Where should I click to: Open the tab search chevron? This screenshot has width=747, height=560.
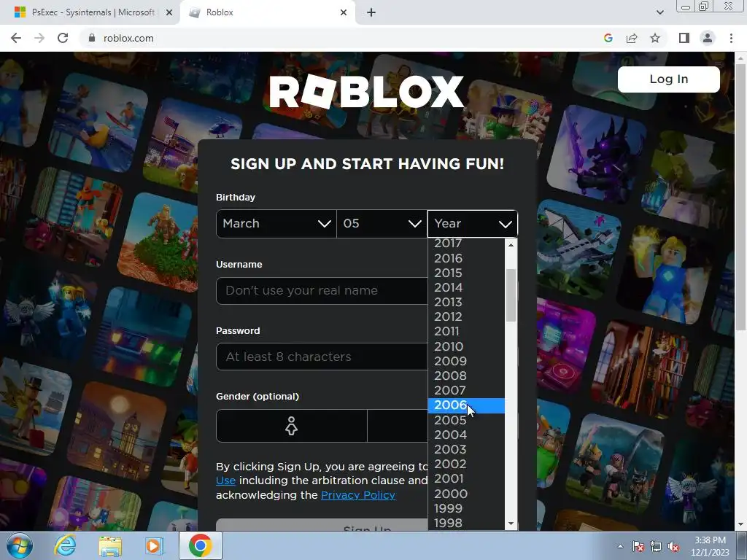659,12
